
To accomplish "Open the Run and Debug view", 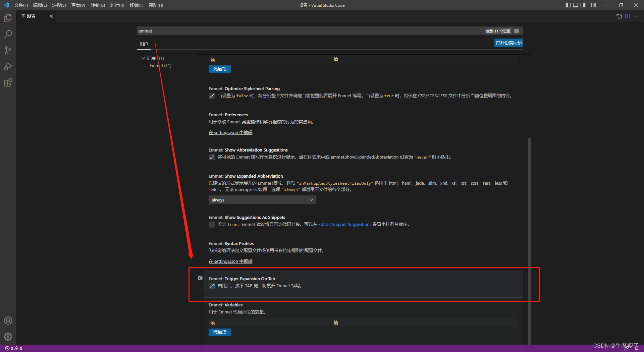I will click(8, 66).
